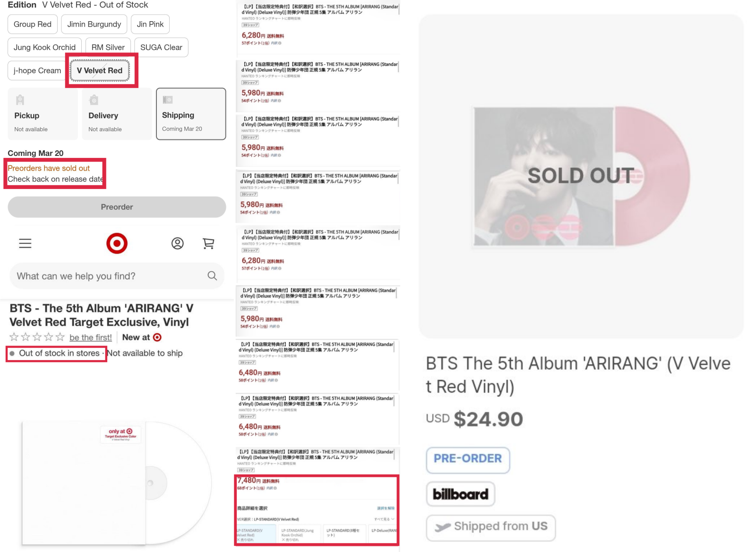Click the 'What can we help you find?' search field
Viewport: 756px width, 552px height.
(x=109, y=276)
